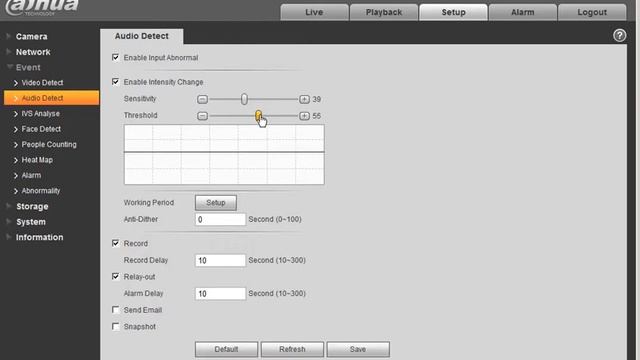Image resolution: width=640 pixels, height=360 pixels.
Task: Uncheck the Record checkbox
Action: [116, 243]
